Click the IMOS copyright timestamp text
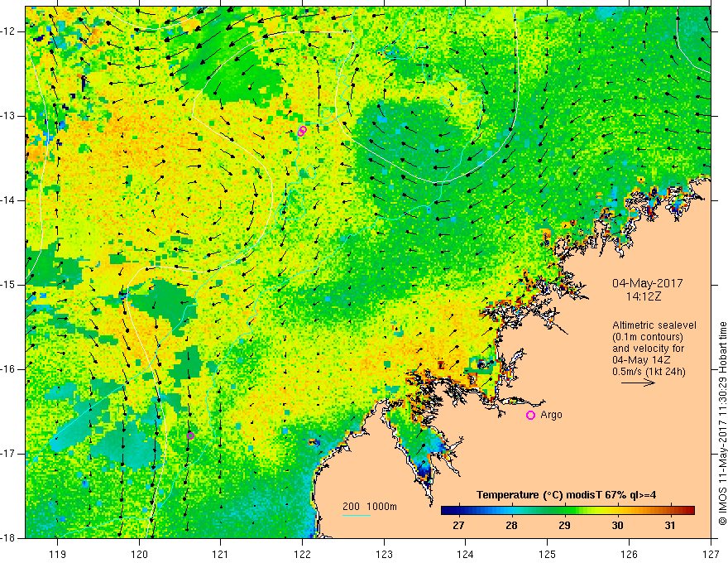 (x=722, y=423)
